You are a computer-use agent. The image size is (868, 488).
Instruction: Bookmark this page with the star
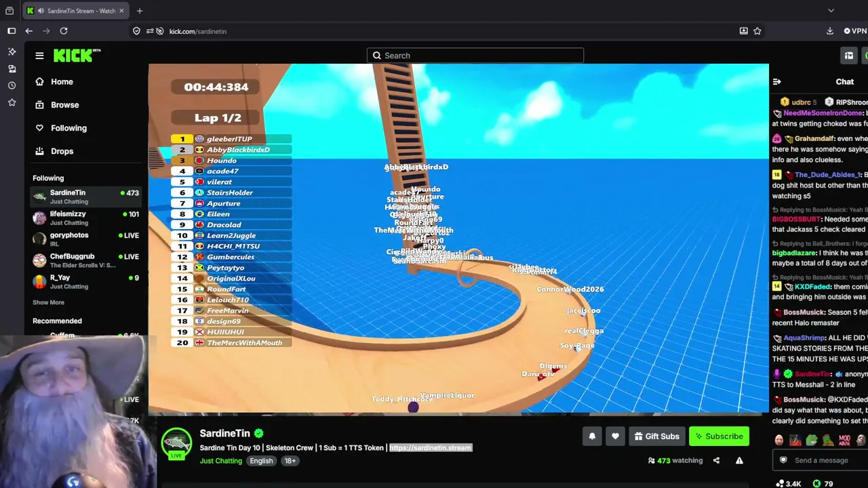(757, 31)
